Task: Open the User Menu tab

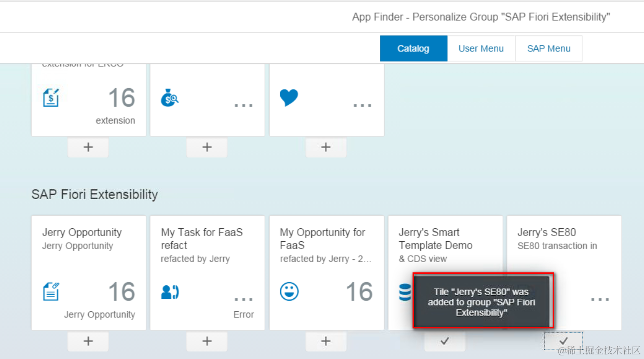Action: pyautogui.click(x=481, y=49)
